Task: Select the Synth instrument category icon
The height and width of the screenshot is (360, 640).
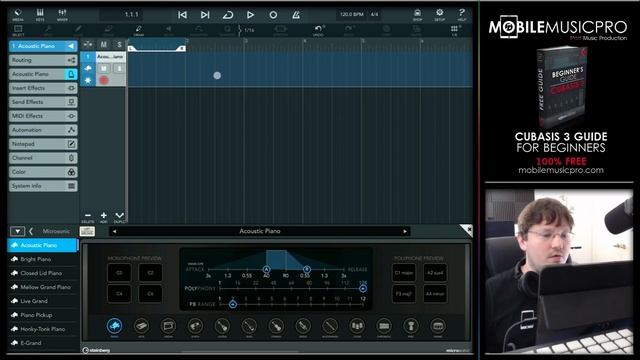Action: click(x=195, y=327)
